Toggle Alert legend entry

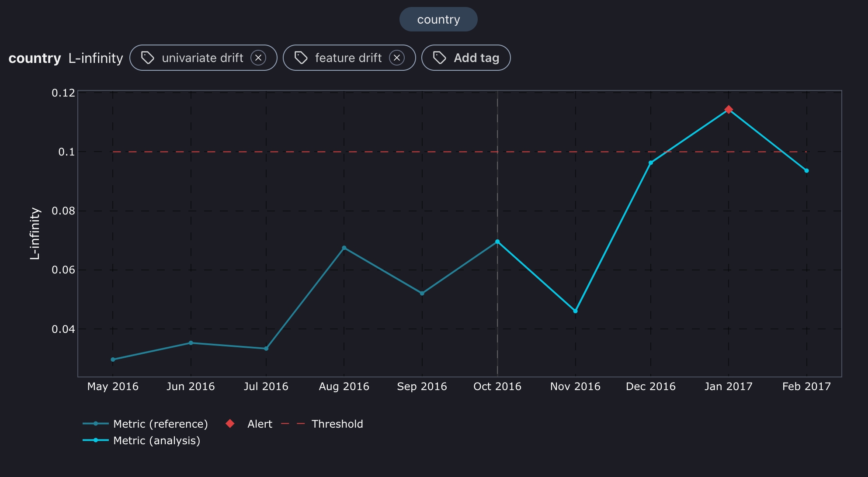pos(260,424)
